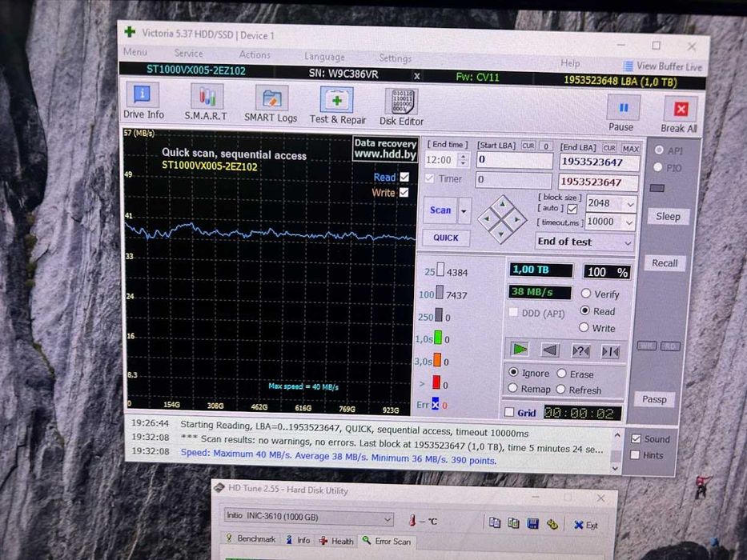Click the QUICK scan button

click(445, 238)
